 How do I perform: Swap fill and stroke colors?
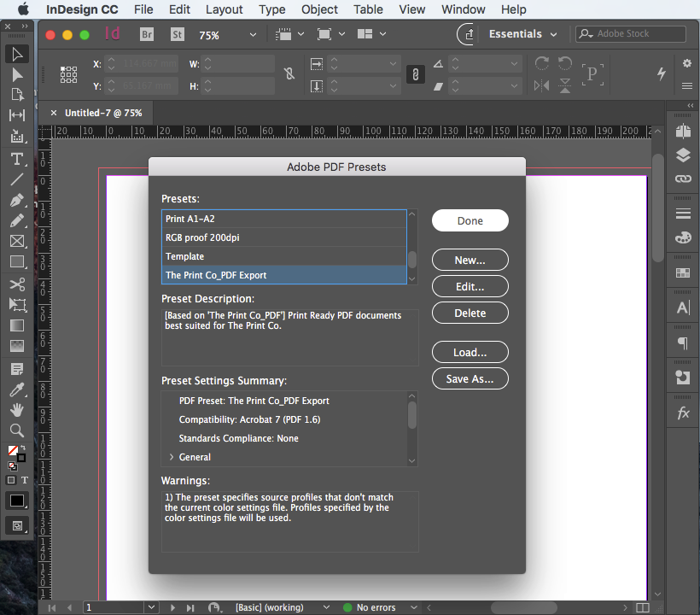pos(23,448)
